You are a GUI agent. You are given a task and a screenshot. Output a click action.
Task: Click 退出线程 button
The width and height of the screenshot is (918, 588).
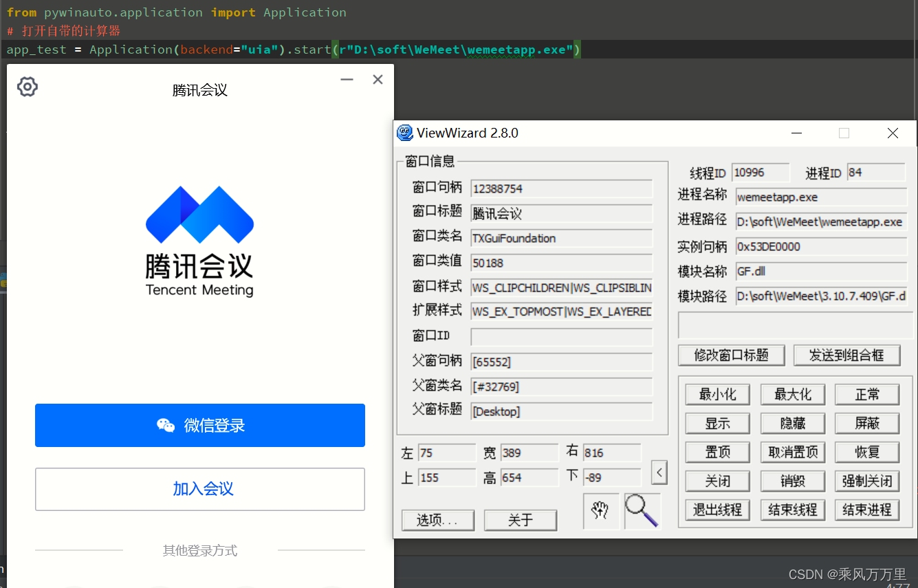[x=717, y=510]
